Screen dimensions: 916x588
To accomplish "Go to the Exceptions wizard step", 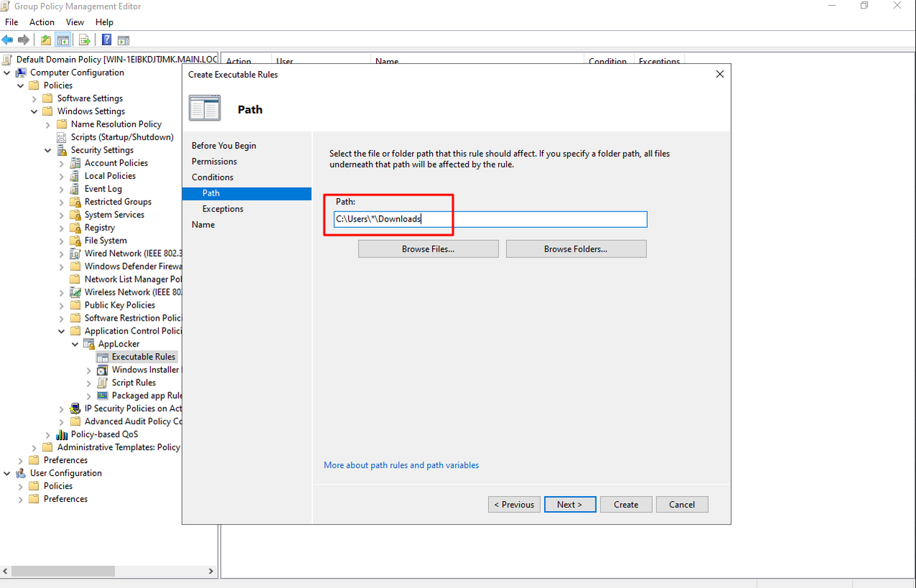I will click(223, 209).
